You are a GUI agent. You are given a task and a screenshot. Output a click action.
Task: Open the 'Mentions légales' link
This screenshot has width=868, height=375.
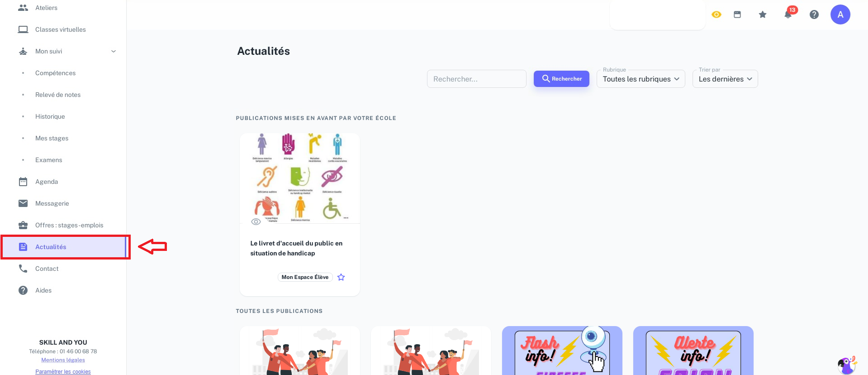coord(63,360)
